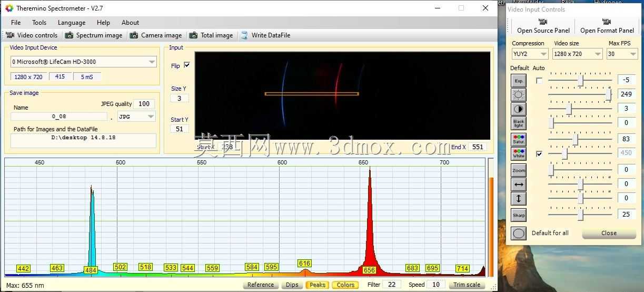Screen dimensions: 644x292
Task: Toggle the Dips display button
Action: coord(292,285)
